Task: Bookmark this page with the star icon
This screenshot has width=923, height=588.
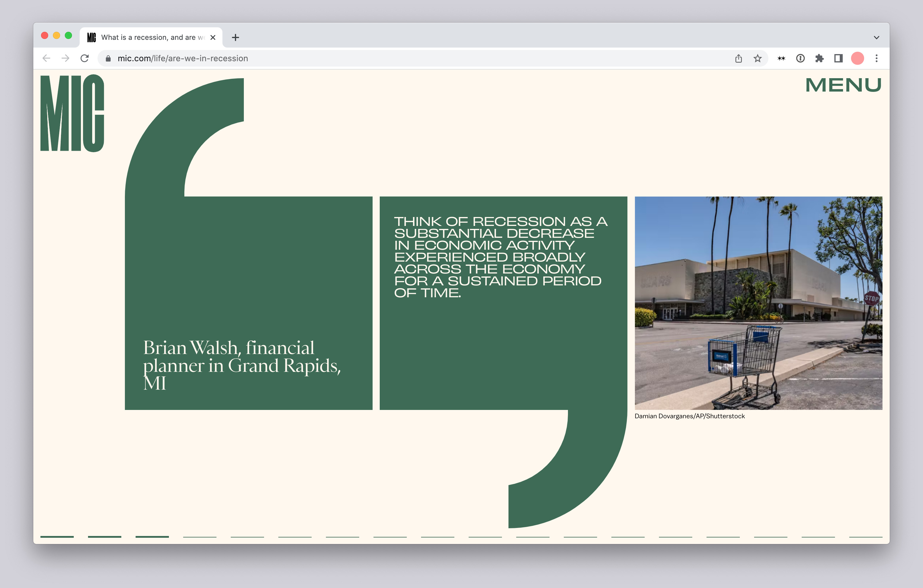Action: point(757,58)
